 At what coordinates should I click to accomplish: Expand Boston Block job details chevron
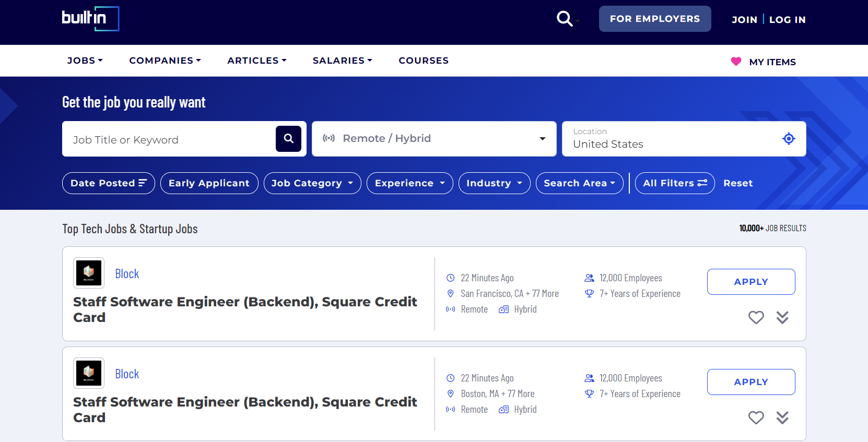click(782, 417)
